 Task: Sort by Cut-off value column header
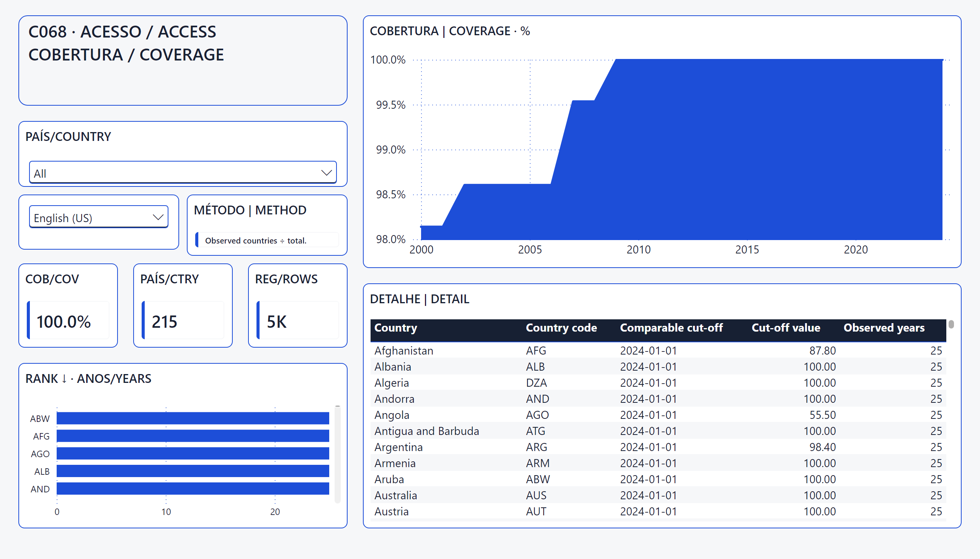786,328
